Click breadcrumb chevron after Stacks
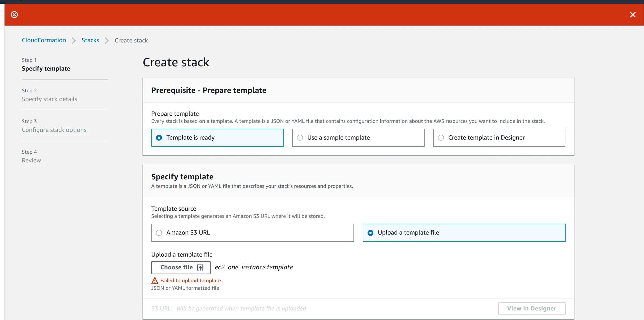Screen dimensions: 644x320 point(107,41)
